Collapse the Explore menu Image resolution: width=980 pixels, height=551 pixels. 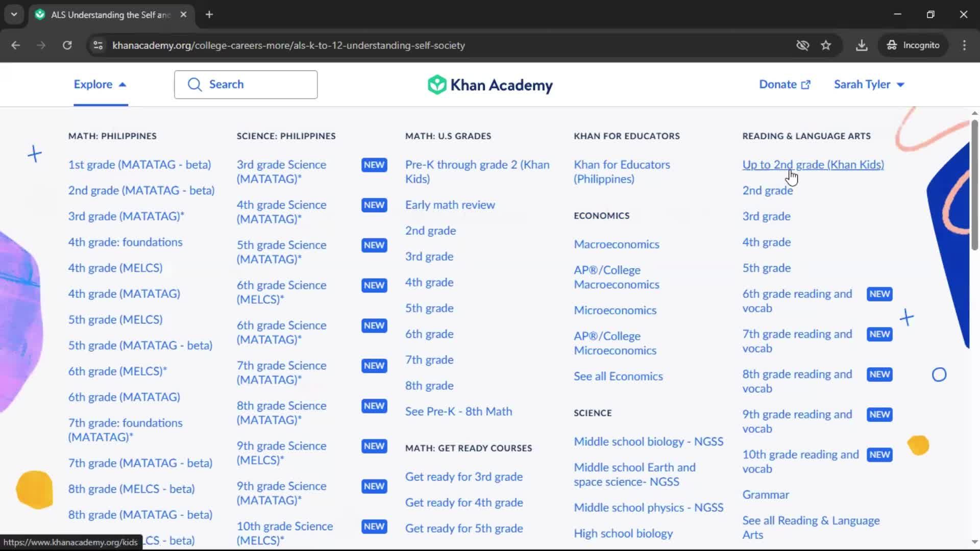[x=100, y=85]
